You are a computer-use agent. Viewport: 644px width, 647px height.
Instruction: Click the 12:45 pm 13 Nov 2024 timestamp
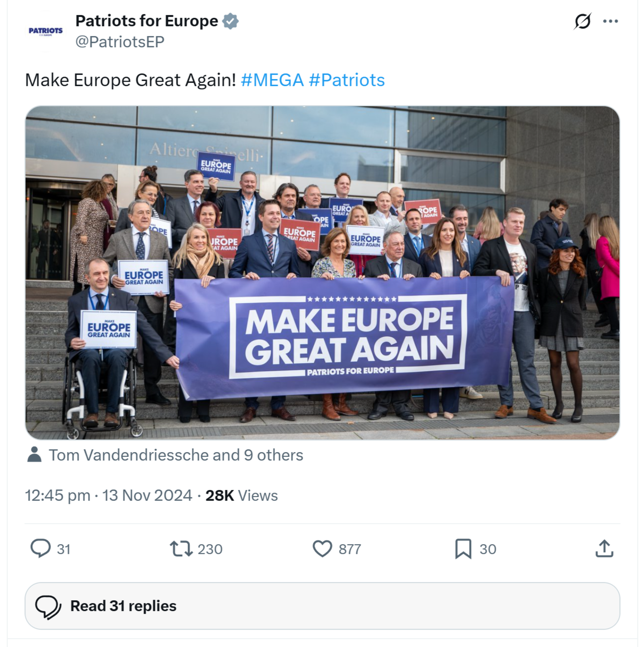click(x=109, y=496)
